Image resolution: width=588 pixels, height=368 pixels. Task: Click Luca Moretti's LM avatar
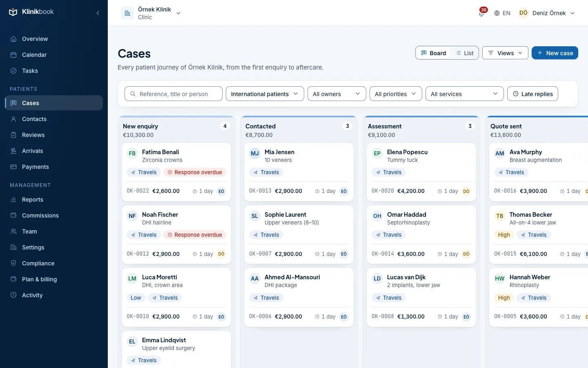tap(132, 279)
